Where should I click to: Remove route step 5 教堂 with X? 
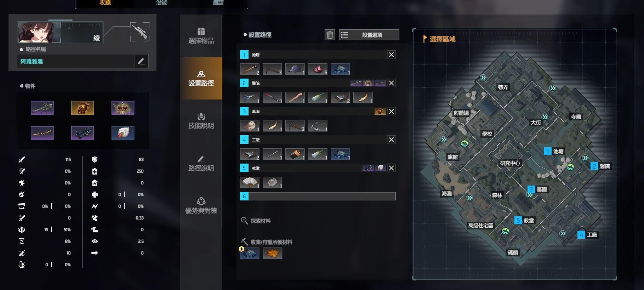(391, 168)
